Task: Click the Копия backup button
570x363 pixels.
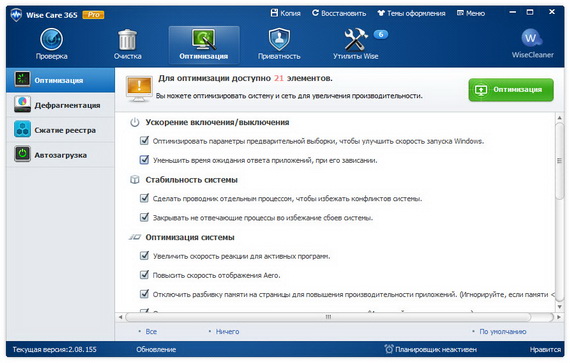Action: point(286,13)
